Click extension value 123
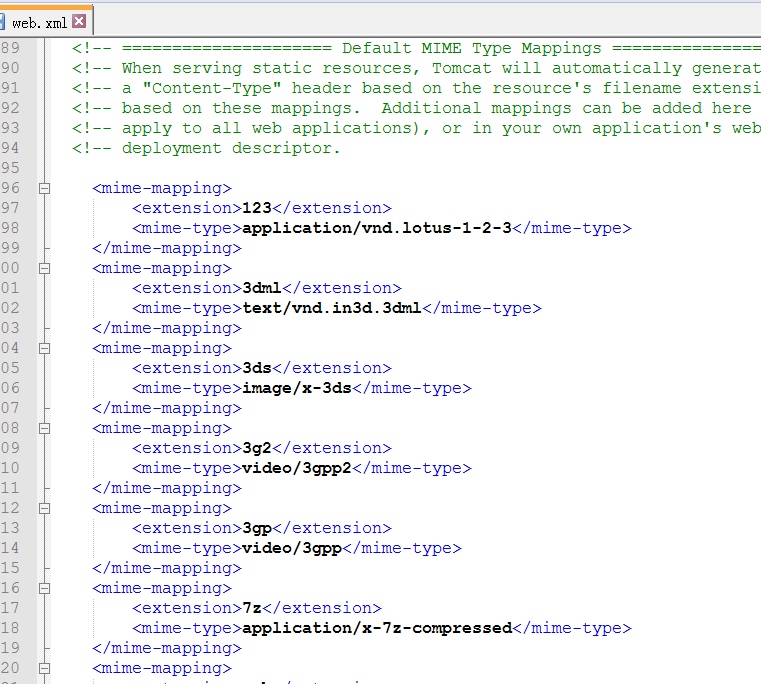 pos(257,208)
